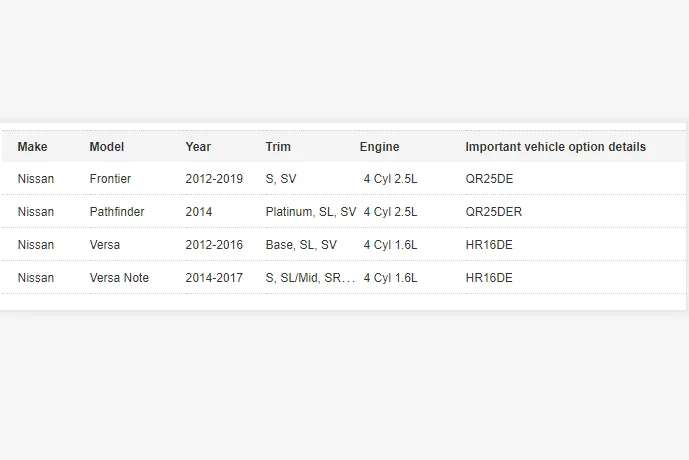The height and width of the screenshot is (460, 689).
Task: Select the Year column header
Action: click(x=198, y=147)
